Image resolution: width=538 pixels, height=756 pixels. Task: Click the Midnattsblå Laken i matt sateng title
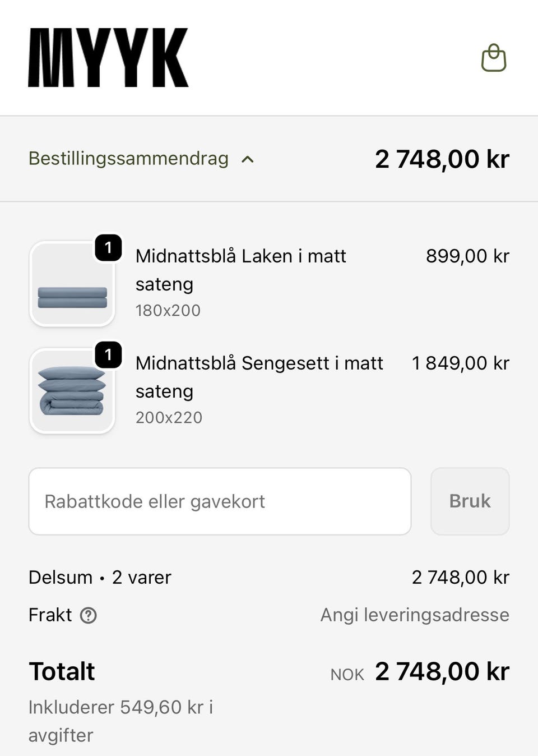[241, 270]
